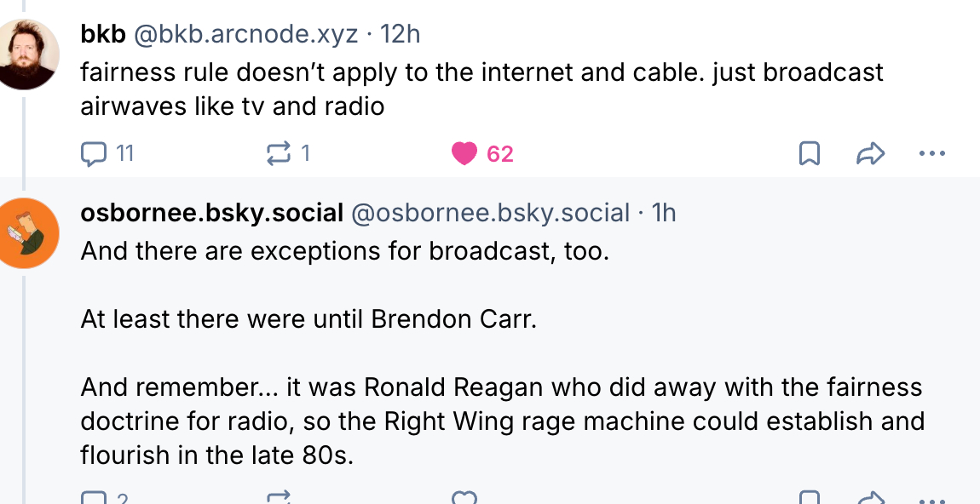The image size is (980, 504).
Task: Open more options menu on bkb's post
Action: point(932,154)
